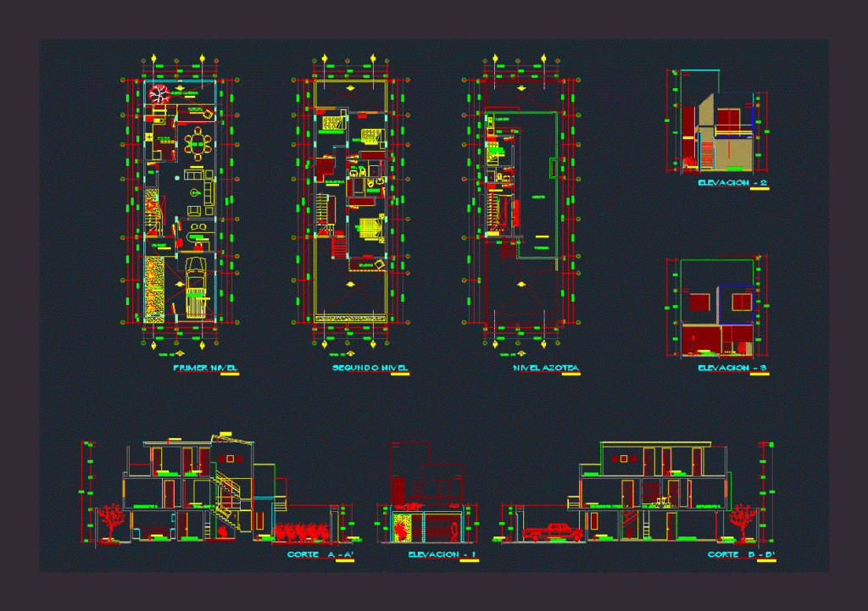Select the staircase in Corte A-A' section
The height and width of the screenshot is (611, 868).
227,498
